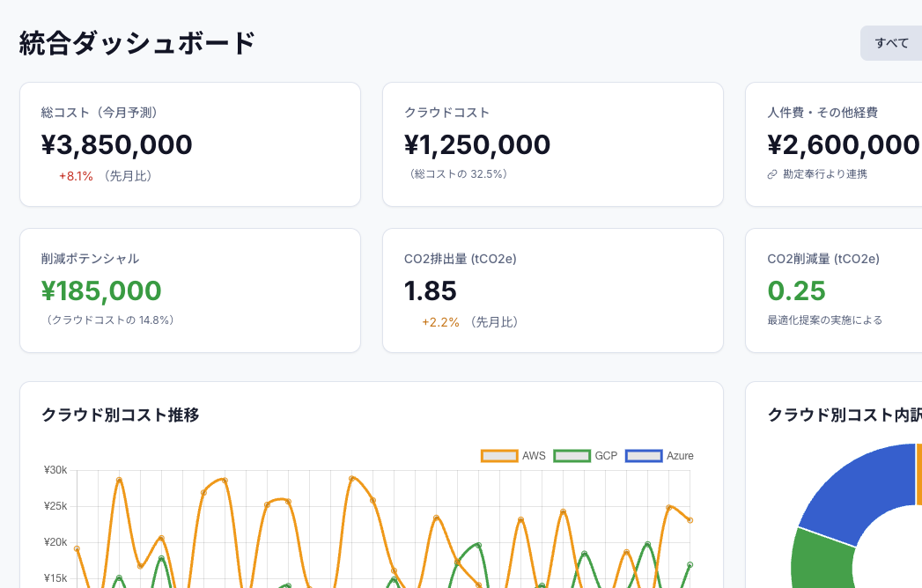Click the クラウド別コスト推移 chart heading
922x588 pixels.
click(x=120, y=415)
